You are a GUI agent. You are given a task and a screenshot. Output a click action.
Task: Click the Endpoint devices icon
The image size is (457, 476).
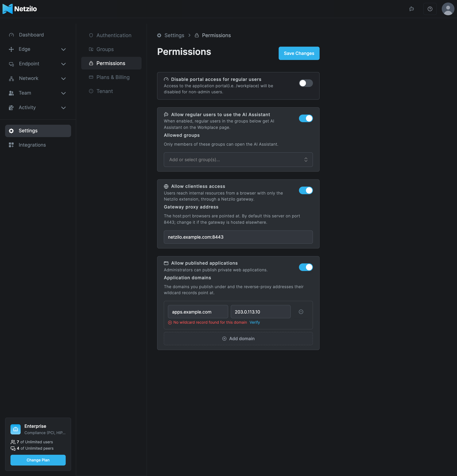pyautogui.click(x=11, y=64)
